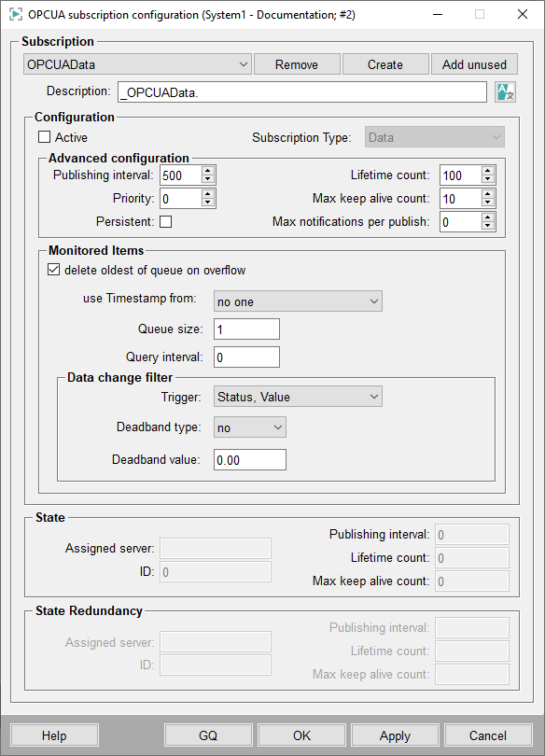Decrease the Priority spinner value
The width and height of the screenshot is (545, 756).
(x=208, y=203)
